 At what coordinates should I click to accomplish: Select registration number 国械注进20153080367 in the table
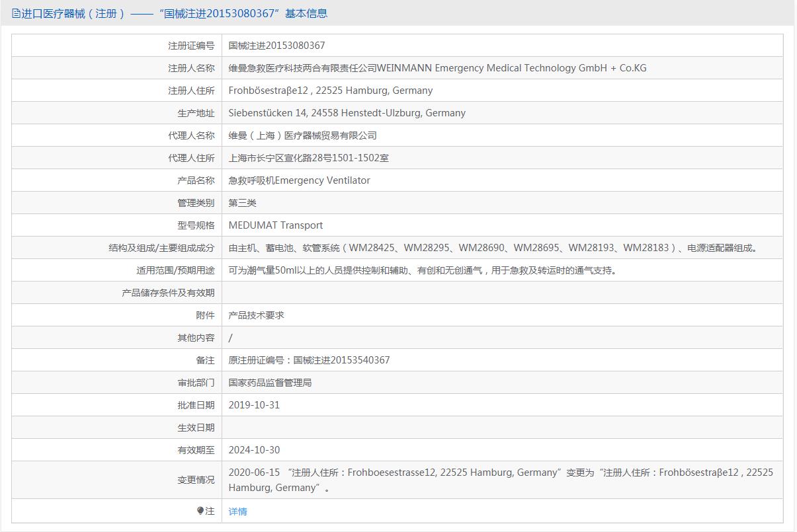(276, 46)
